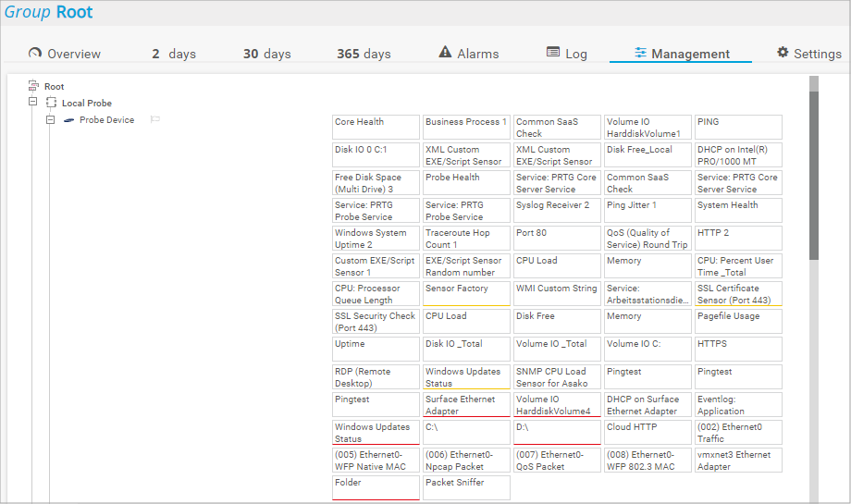Image resolution: width=851 pixels, height=504 pixels.
Task: Open the Packet Sniffer sensor
Action: (465, 487)
